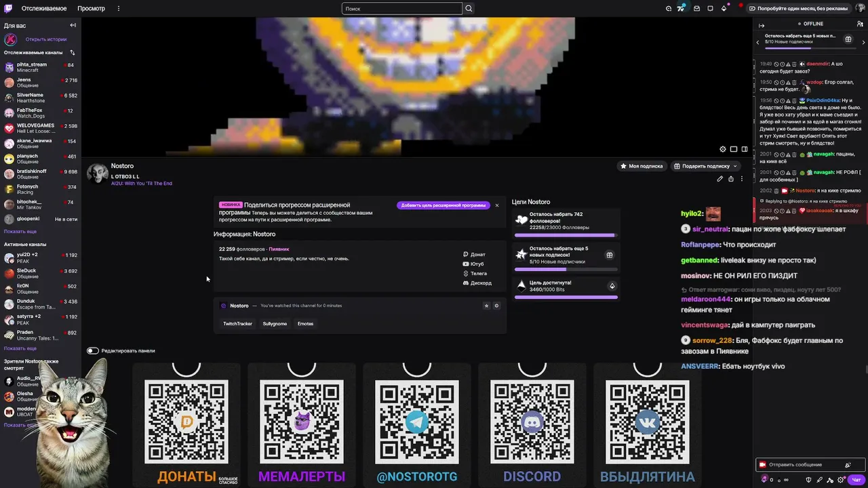
Task: Go to the Twitch home logo
Action: [8, 8]
